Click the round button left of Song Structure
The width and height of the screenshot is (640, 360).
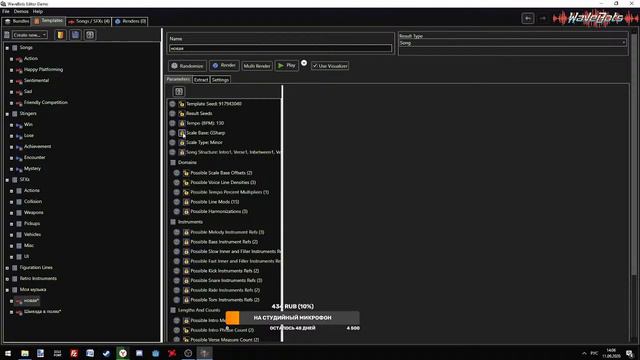click(x=172, y=152)
